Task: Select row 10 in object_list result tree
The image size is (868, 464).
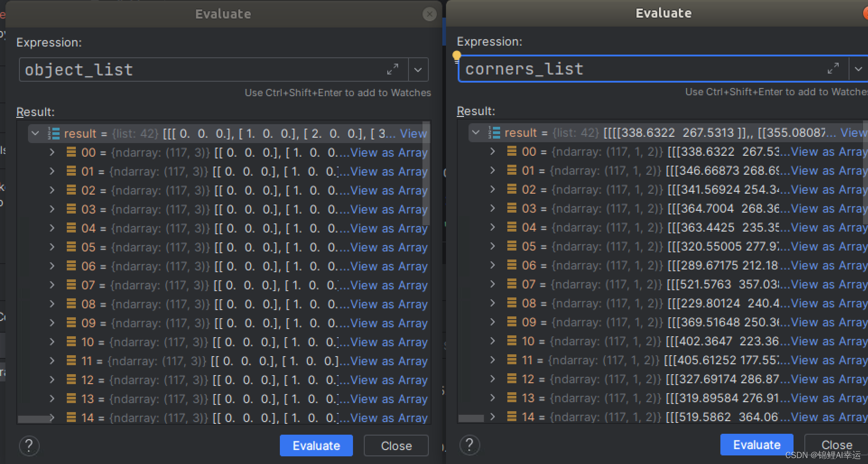Action: tap(224, 342)
